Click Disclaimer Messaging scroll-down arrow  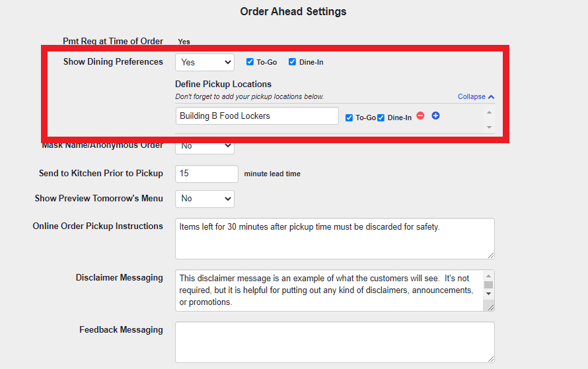tap(488, 293)
